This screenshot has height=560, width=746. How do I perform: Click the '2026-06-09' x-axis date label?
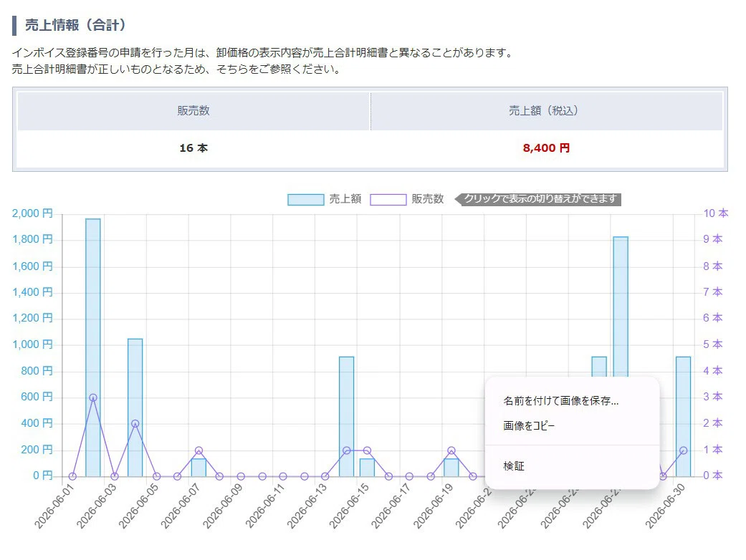pos(223,506)
